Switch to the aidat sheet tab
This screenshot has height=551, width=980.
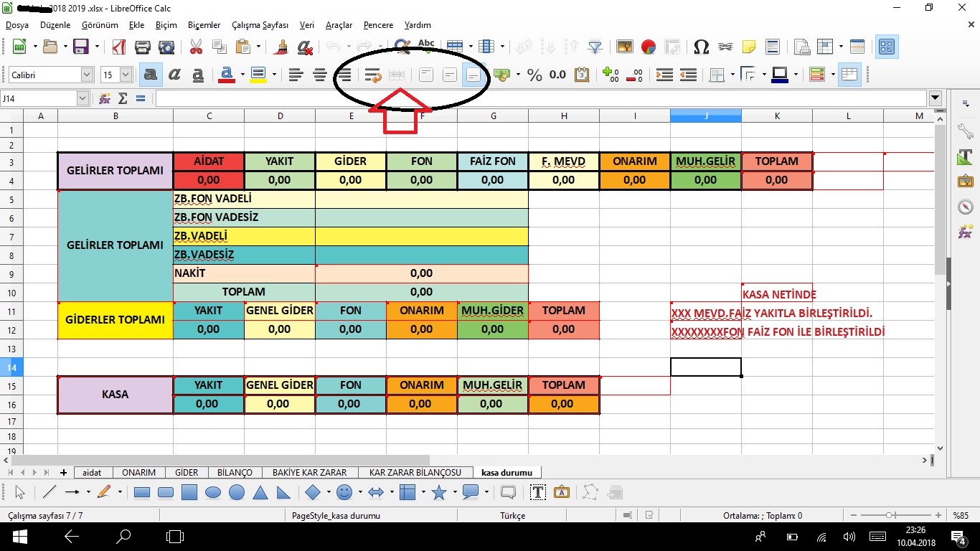[x=92, y=473]
